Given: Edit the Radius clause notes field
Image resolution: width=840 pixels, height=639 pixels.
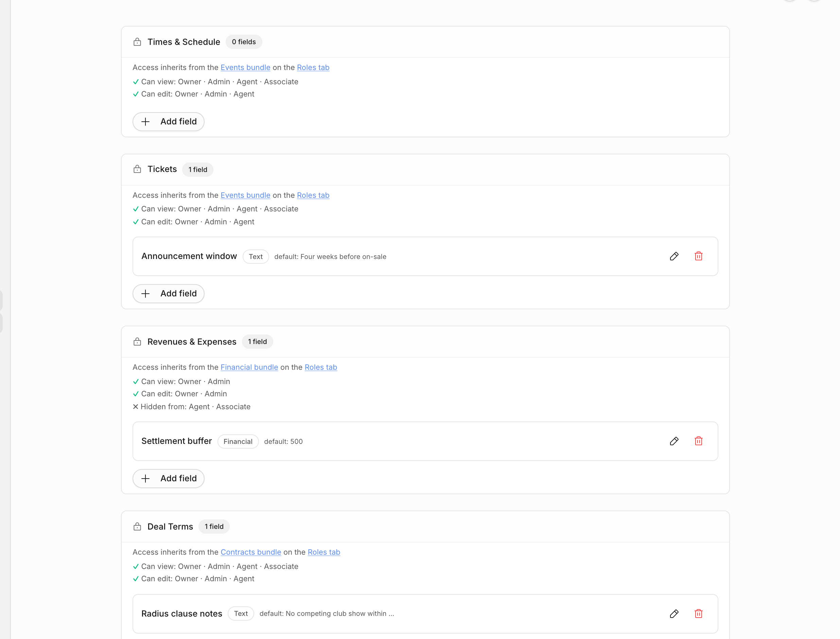Looking at the screenshot, I should point(674,614).
